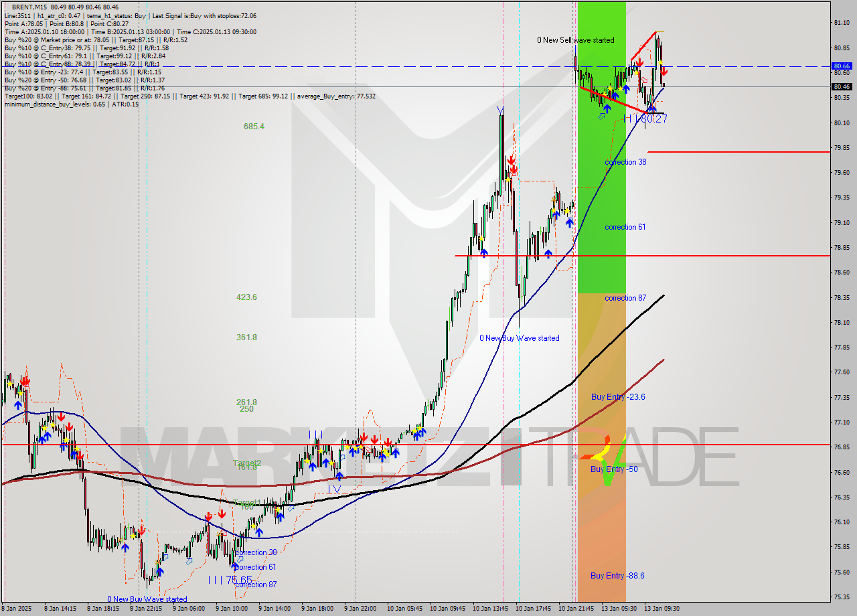This screenshot has width=857, height=616.
Task: Click 'Buy %20 @ Market price or at: 78.05' line
Action: [96, 40]
